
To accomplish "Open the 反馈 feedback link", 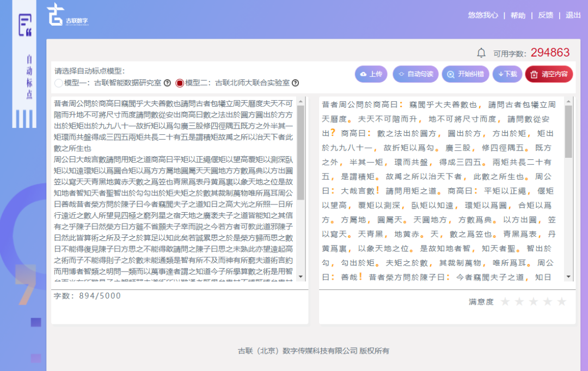I will pos(546,15).
